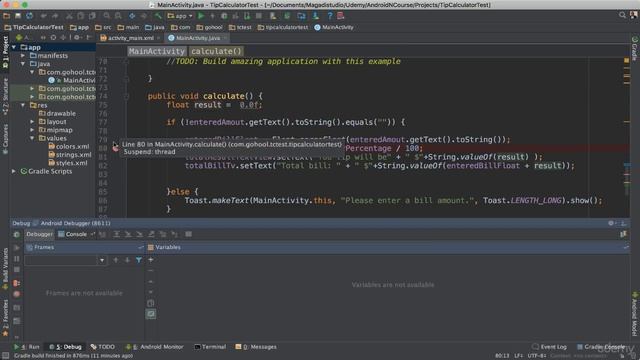Click the Cut scissors toolbar icon

[69, 16]
